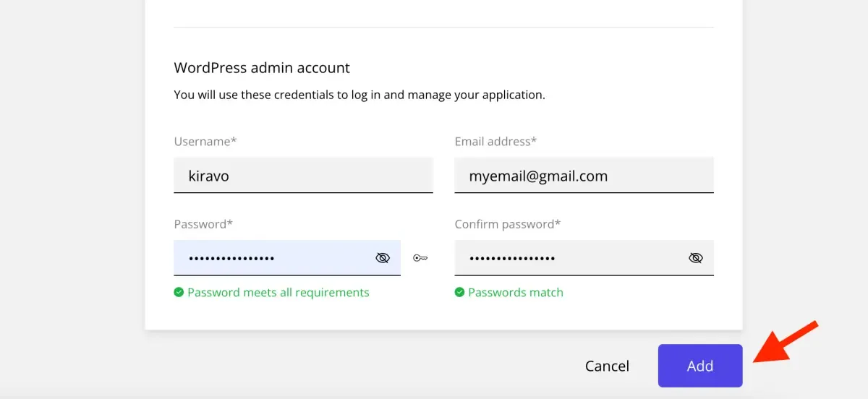Select the Email address input field

click(x=584, y=175)
